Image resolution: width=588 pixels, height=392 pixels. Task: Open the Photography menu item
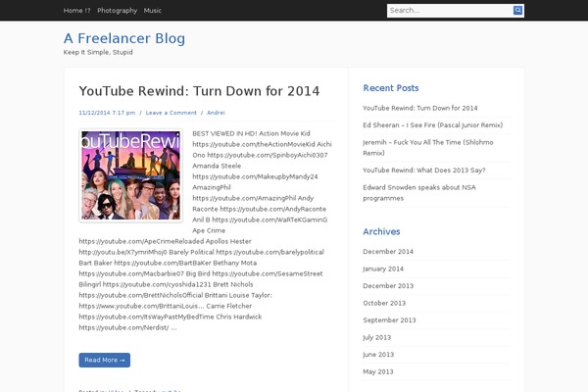coord(117,11)
